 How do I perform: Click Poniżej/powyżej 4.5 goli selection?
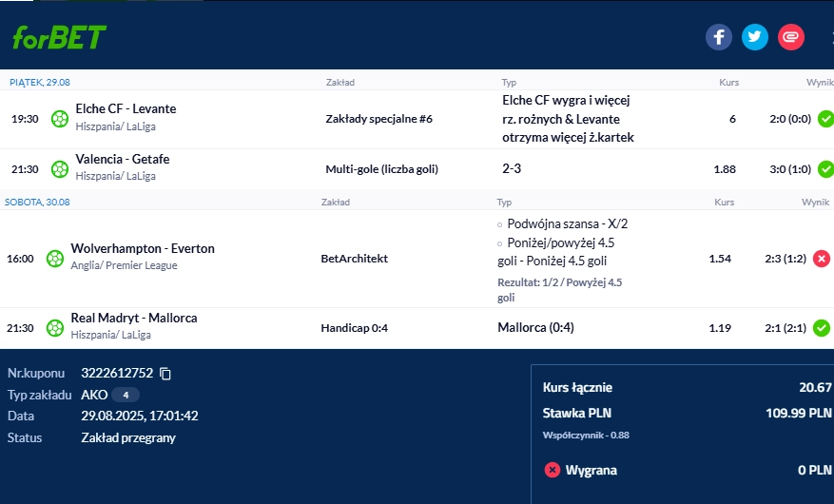tap(556, 251)
